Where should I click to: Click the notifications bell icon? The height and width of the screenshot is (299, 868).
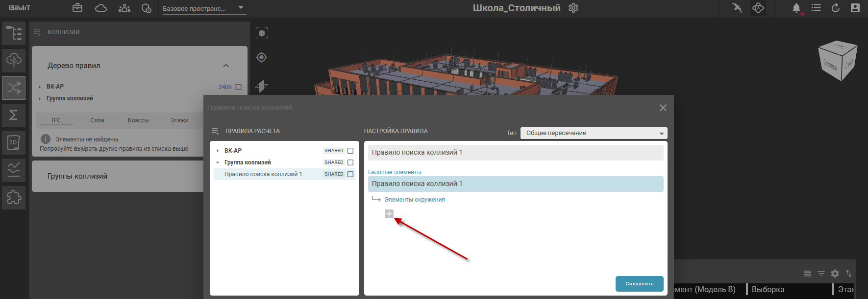click(796, 8)
